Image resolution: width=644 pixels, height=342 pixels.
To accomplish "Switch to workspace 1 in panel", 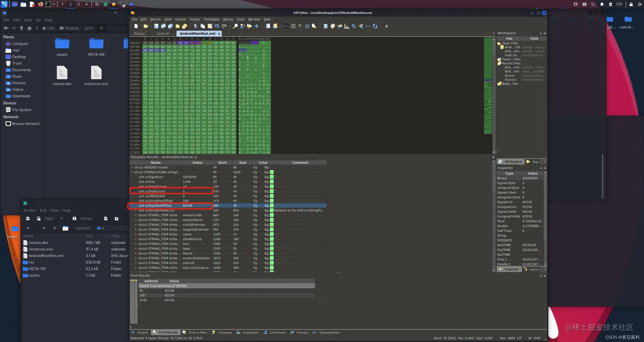I will (x=63, y=4).
